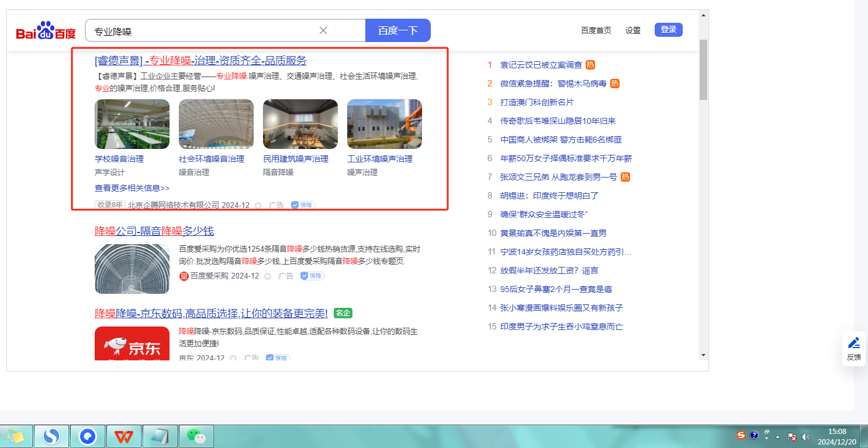Open WeChat from the taskbar
The width and height of the screenshot is (868, 448).
(x=196, y=436)
